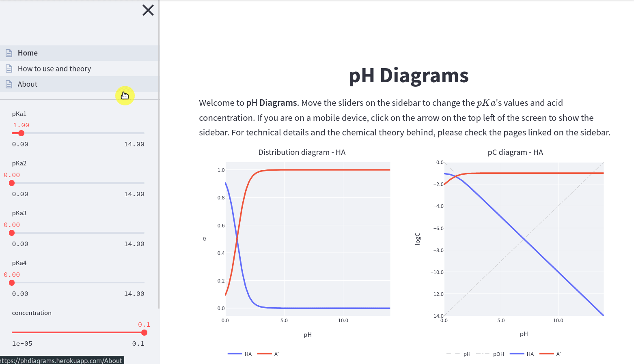Click the How to use page icon
The height and width of the screenshot is (364, 634).
click(9, 69)
